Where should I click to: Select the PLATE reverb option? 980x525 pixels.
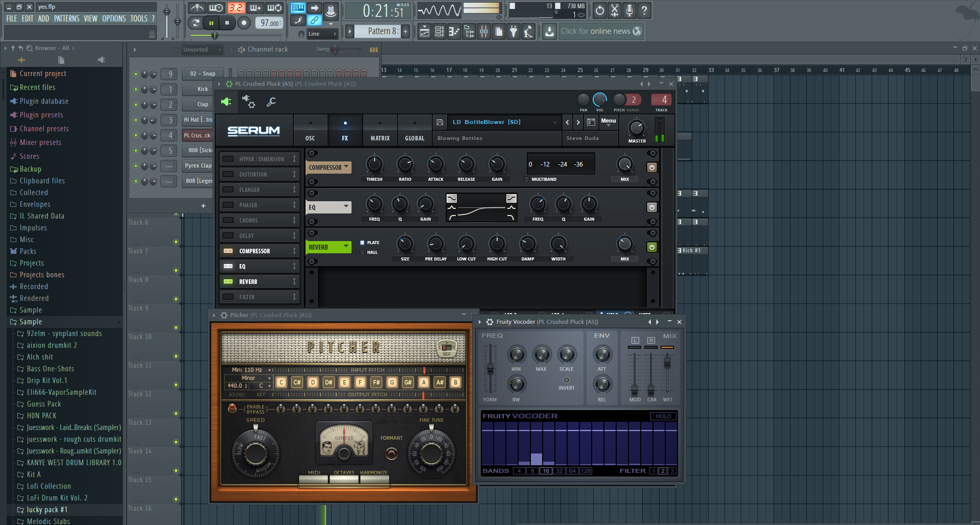pyautogui.click(x=362, y=243)
